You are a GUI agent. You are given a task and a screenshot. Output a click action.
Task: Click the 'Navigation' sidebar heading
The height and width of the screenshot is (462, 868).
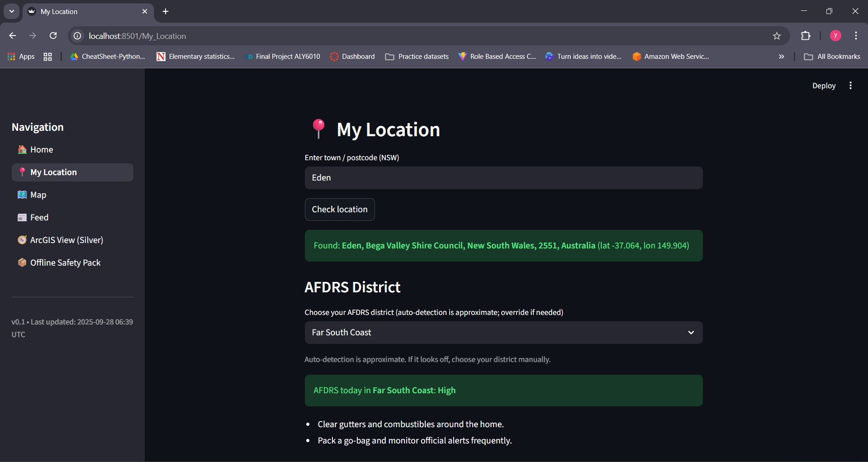(x=38, y=127)
